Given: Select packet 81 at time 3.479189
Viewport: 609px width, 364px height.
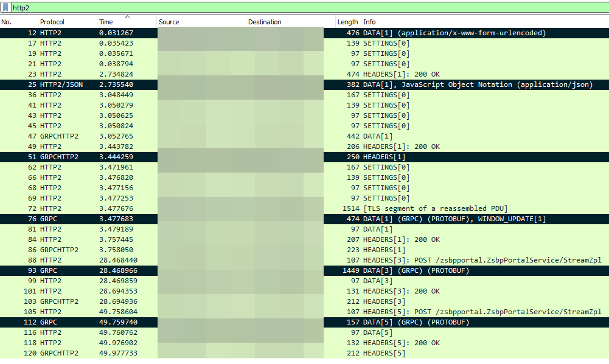Looking at the screenshot, I should pyautogui.click(x=304, y=229).
